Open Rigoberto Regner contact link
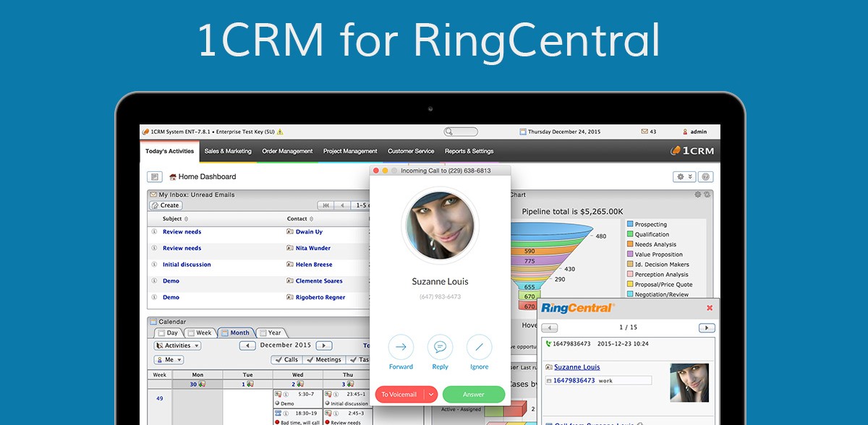The width and height of the screenshot is (868, 425). coord(320,297)
